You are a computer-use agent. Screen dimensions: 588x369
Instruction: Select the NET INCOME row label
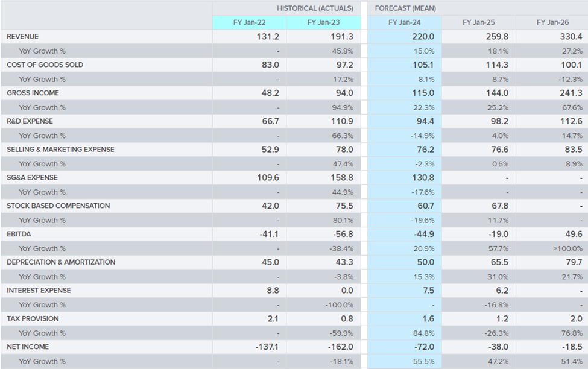[x=28, y=347]
